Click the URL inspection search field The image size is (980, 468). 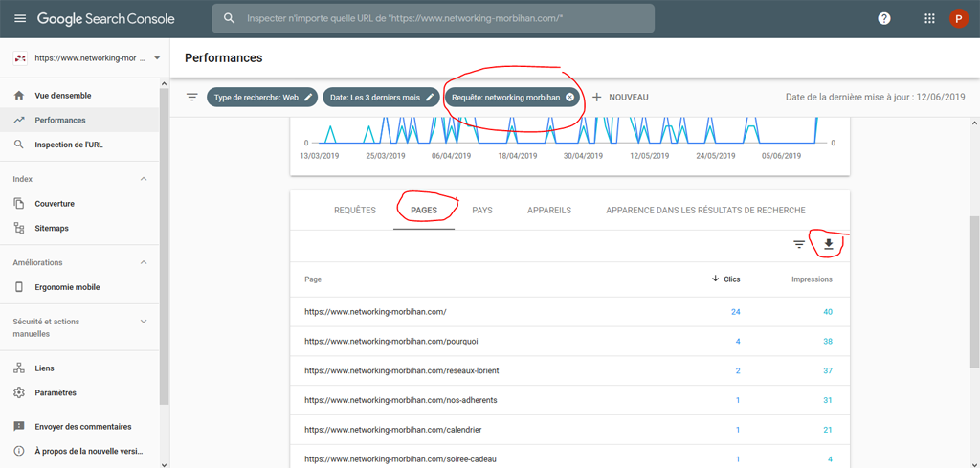click(434, 19)
